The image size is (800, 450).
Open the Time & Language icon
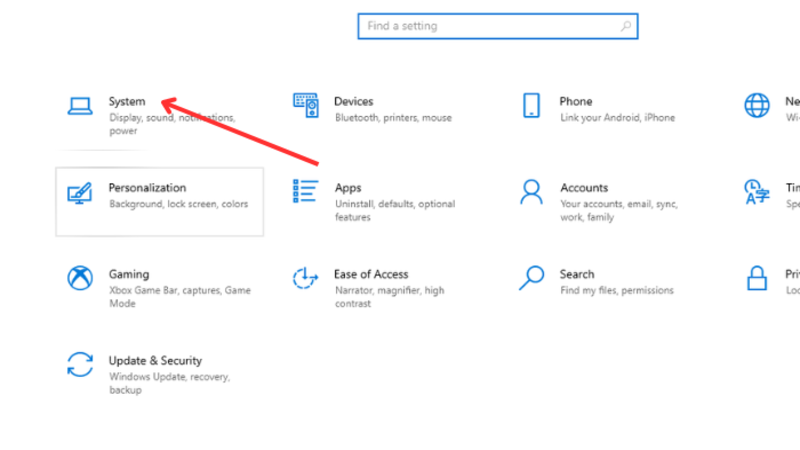(x=757, y=192)
